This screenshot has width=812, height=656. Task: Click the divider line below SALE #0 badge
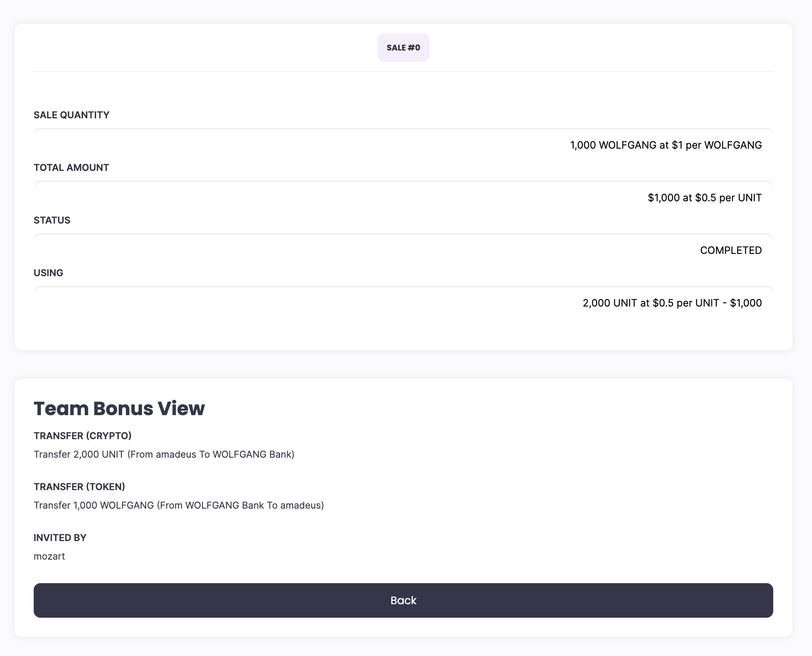(403, 72)
